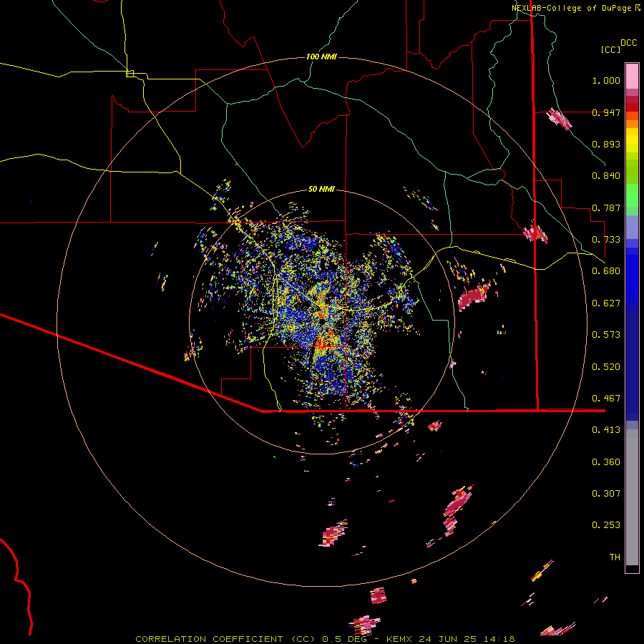Viewport: 644px width, 644px height.
Task: Pick the light pink swatch atop the scale
Action: (632, 77)
